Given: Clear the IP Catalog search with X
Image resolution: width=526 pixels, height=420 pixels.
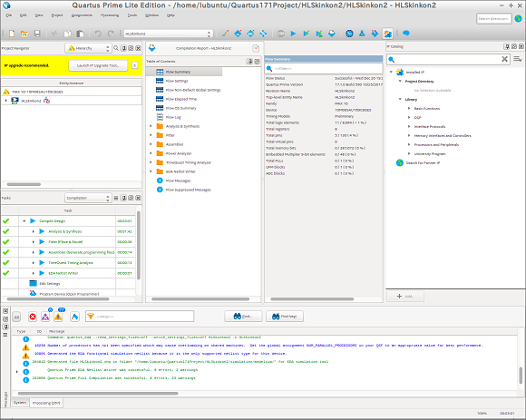Looking at the screenshot, I should point(504,59).
